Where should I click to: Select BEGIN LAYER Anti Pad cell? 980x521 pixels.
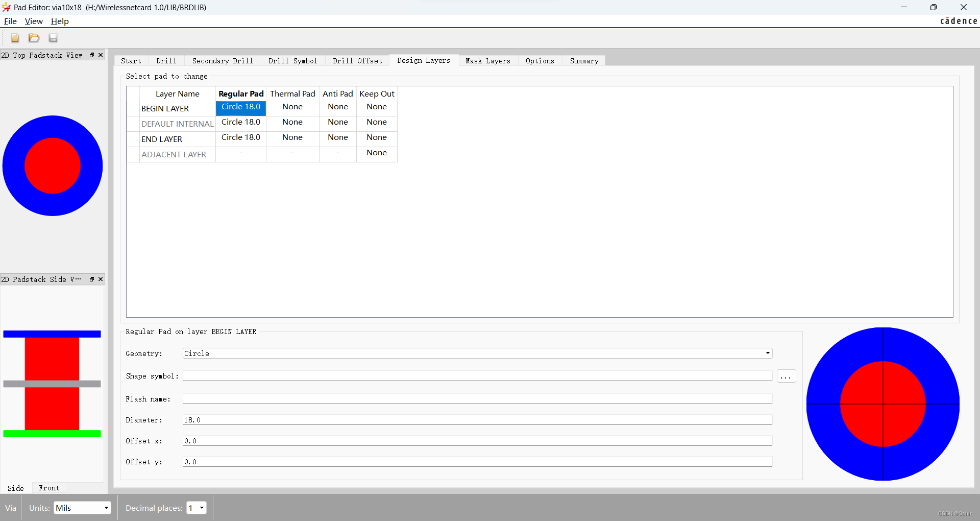[338, 107]
